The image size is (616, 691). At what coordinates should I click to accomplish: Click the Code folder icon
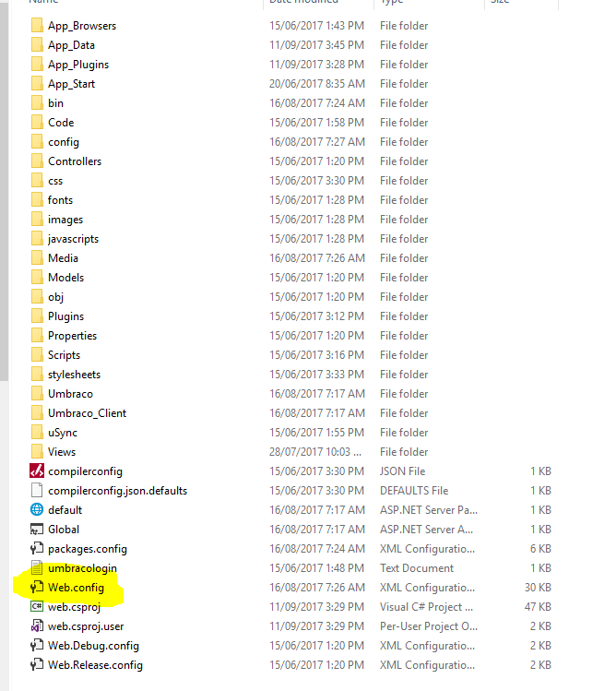coord(37,123)
